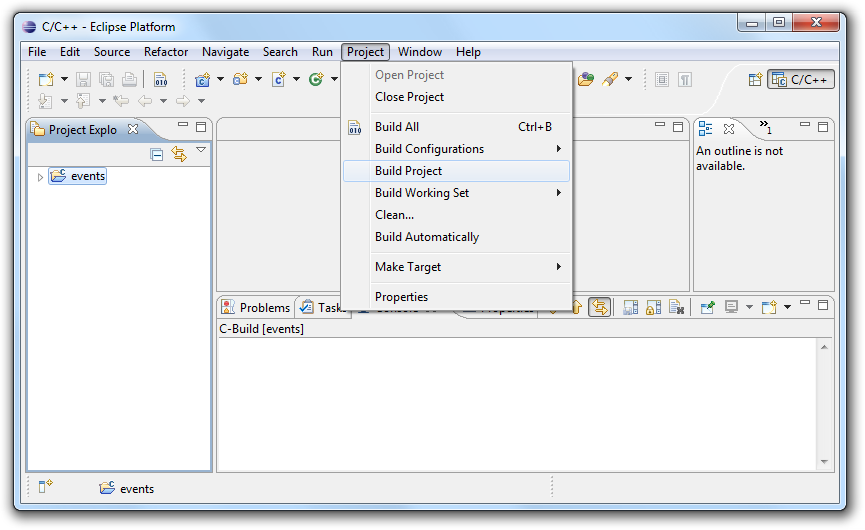Switch to the Problems tab

click(x=255, y=307)
